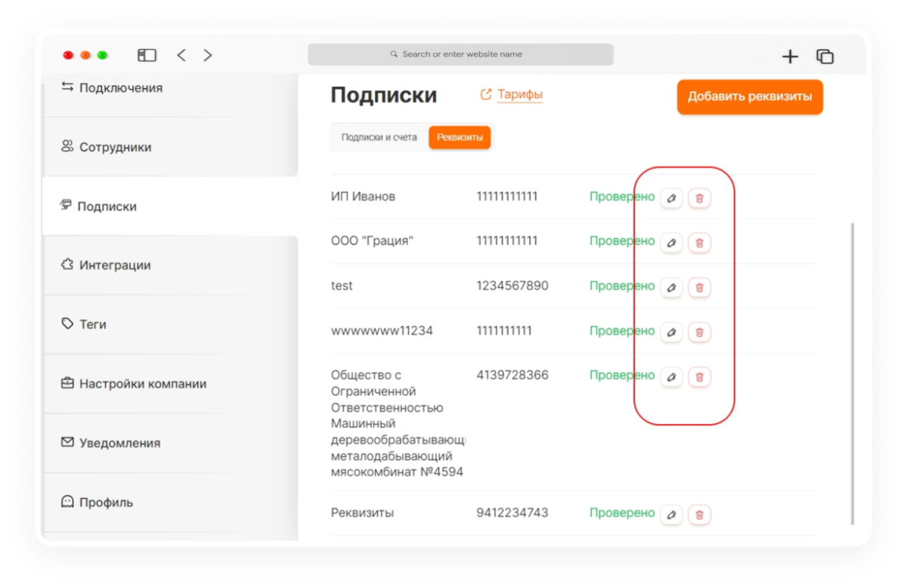Delete the test requisites row
The height and width of the screenshot is (588, 907).
point(699,288)
